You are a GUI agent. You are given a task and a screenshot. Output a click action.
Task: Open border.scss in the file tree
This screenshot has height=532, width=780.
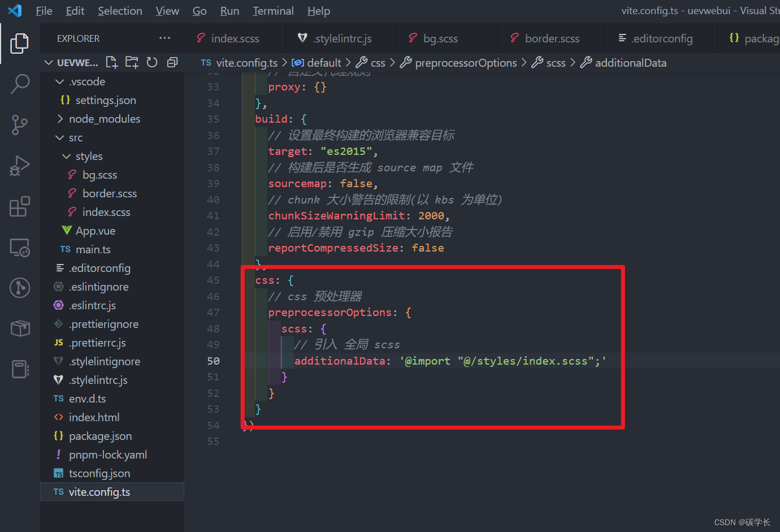pos(112,193)
